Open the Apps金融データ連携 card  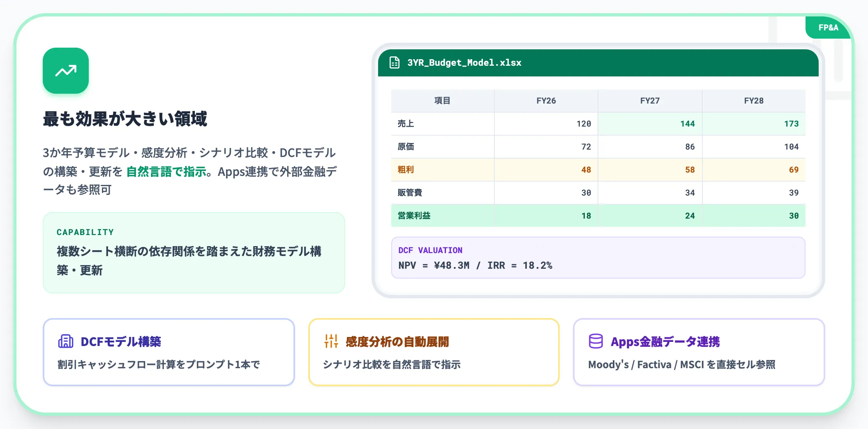[x=699, y=352]
